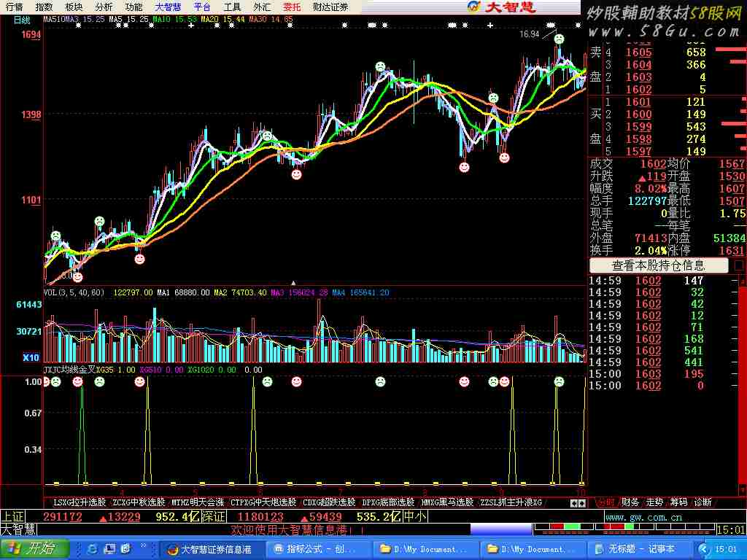Switch to the 诊断 tab in right panel
This screenshot has height=560, width=747.
tap(703, 502)
